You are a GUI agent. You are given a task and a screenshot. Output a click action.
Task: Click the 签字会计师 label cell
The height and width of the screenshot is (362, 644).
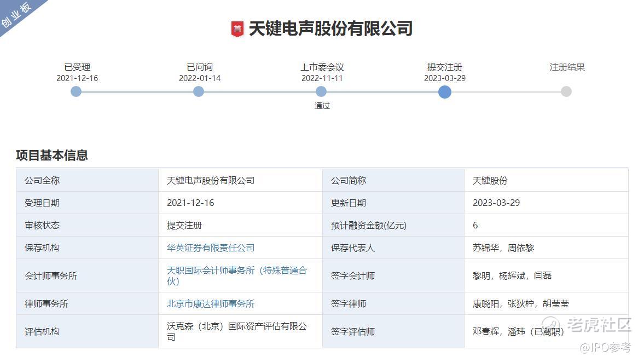coord(393,275)
